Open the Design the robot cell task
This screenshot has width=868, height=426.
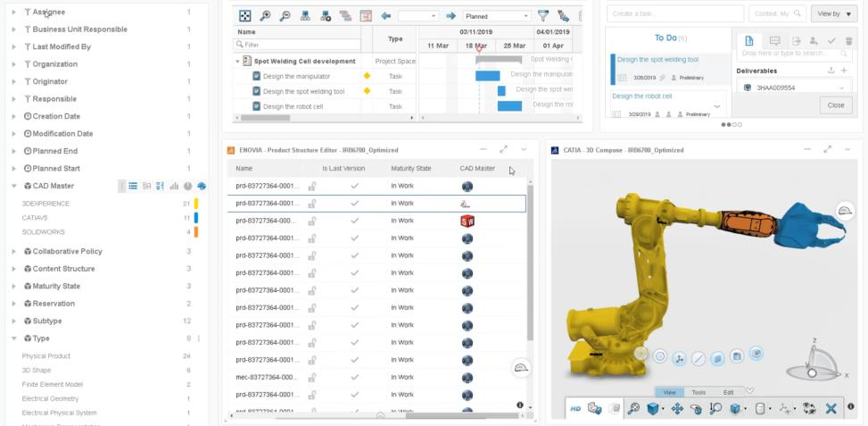pos(642,96)
